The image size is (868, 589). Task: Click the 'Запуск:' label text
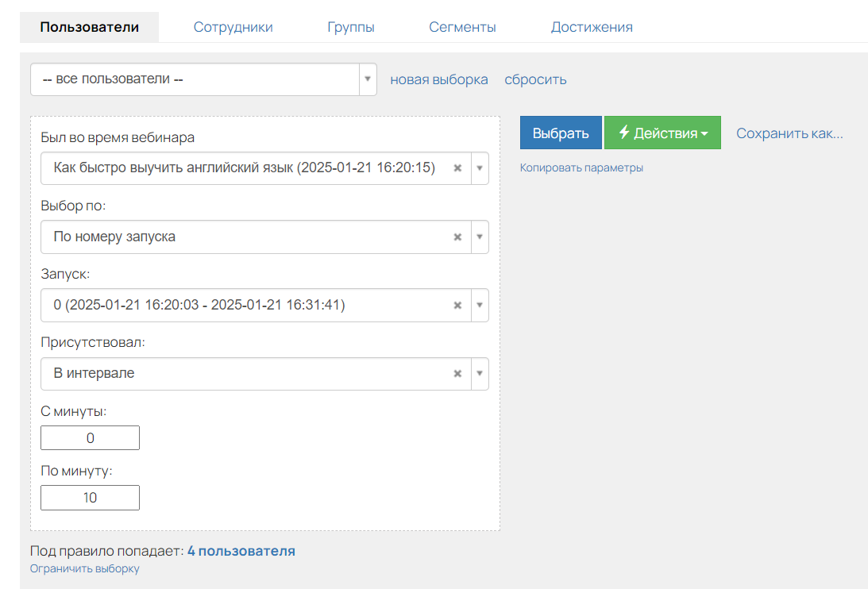pos(65,274)
